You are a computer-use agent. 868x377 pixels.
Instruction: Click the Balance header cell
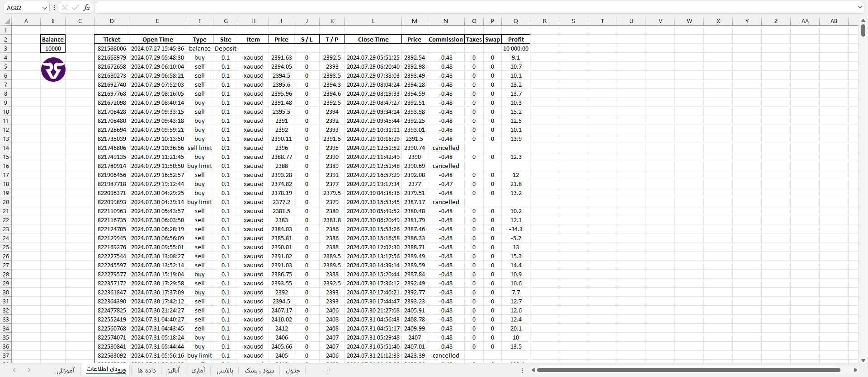pyautogui.click(x=53, y=39)
